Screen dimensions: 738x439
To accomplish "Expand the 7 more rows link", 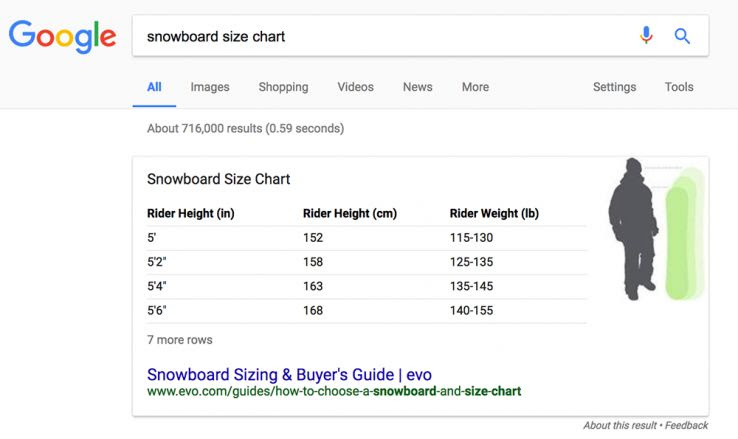I will tap(180, 340).
